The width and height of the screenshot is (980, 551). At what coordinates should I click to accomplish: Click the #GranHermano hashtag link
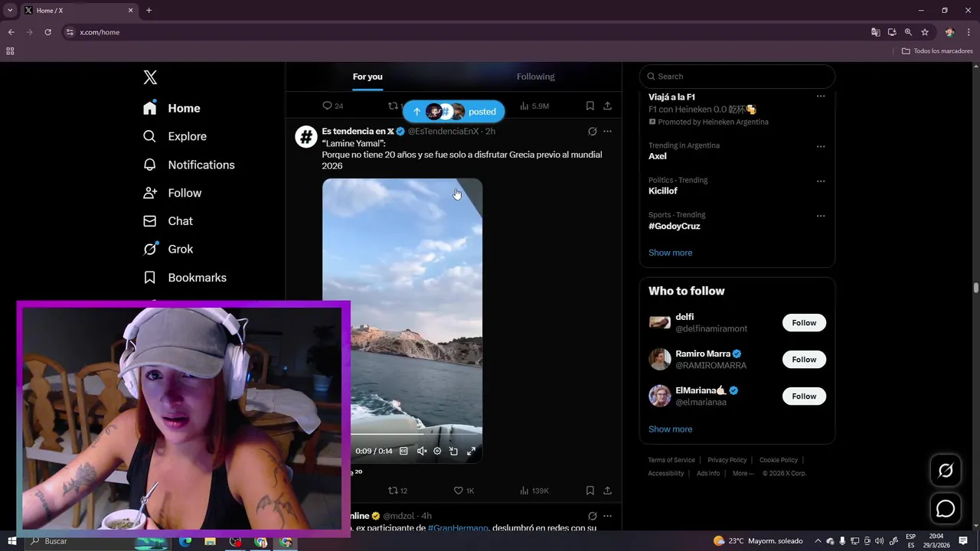457,528
